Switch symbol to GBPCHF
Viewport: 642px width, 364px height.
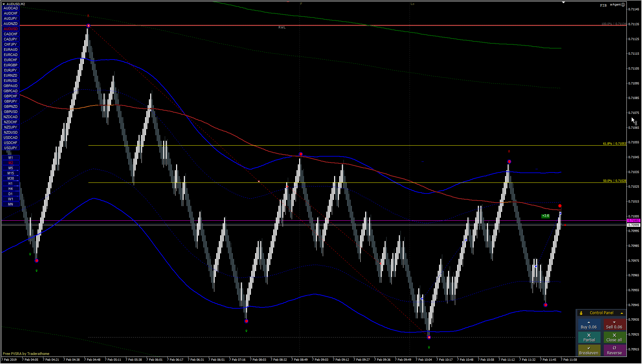[x=11, y=96]
